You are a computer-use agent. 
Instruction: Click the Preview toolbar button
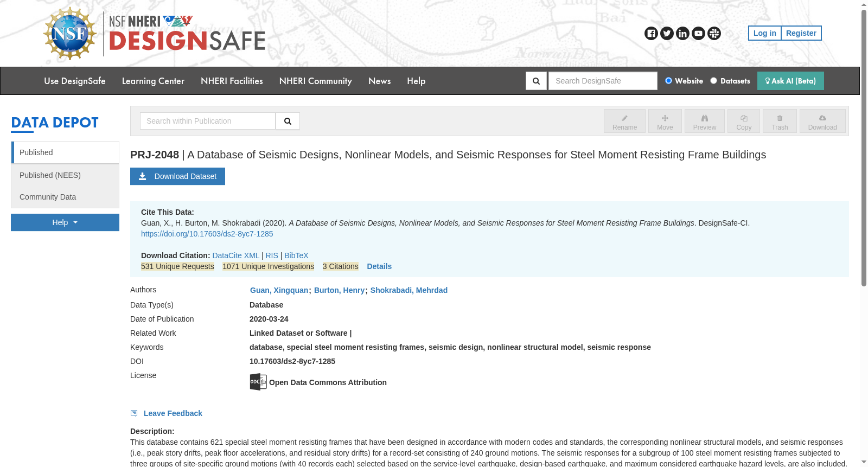click(704, 121)
